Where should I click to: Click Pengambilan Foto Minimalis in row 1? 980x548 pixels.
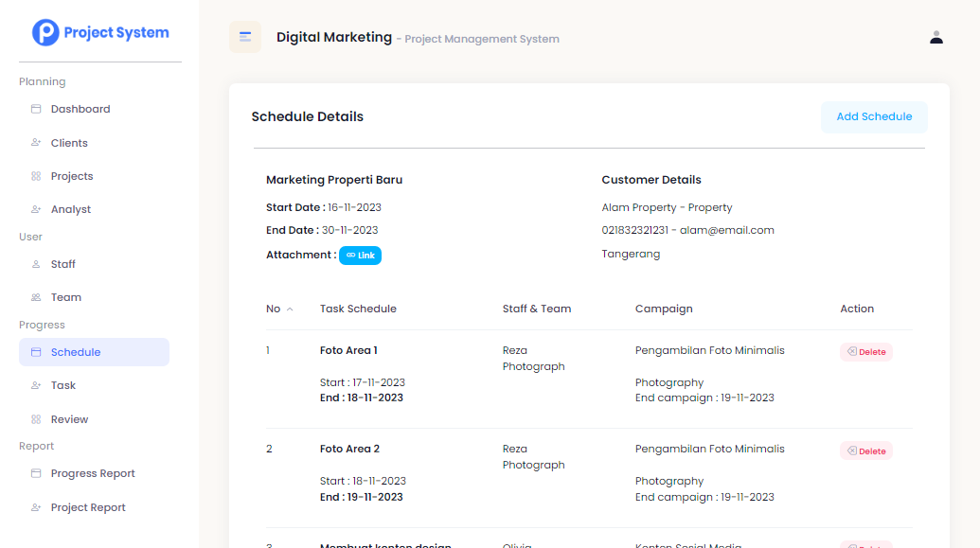click(710, 350)
